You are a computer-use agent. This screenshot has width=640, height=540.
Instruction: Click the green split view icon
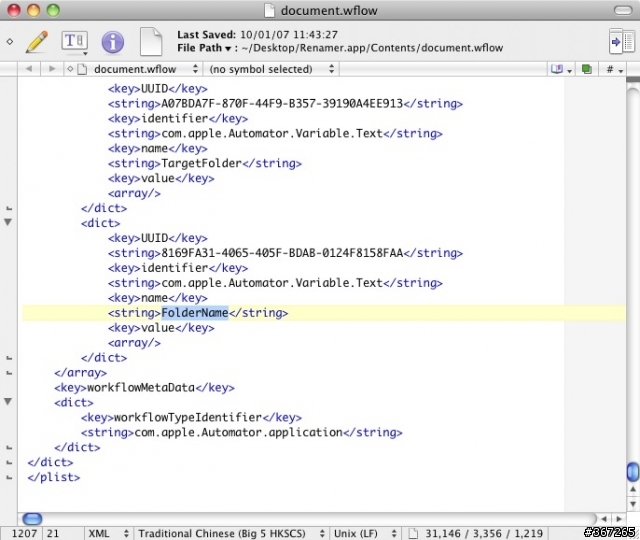point(587,69)
